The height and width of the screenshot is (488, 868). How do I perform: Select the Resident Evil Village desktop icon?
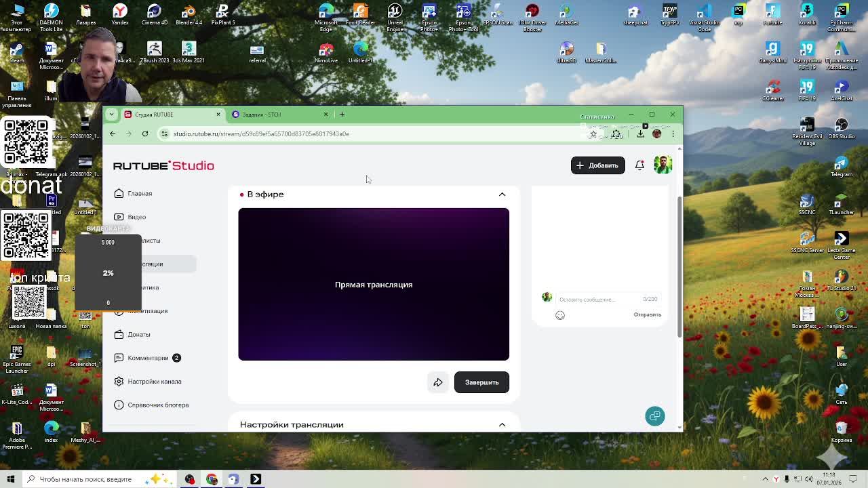tap(806, 130)
